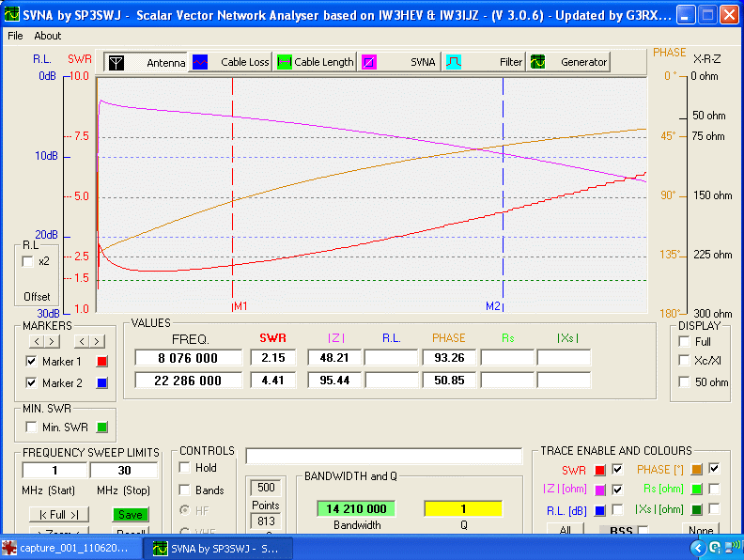Select the SVNA mode button
The height and width of the screenshot is (560, 744).
click(x=399, y=62)
